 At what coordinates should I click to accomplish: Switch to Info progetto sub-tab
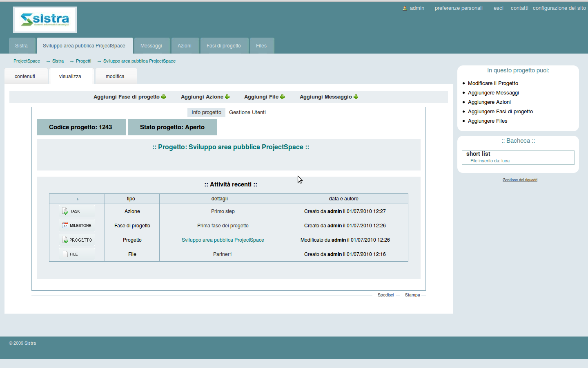pos(206,112)
